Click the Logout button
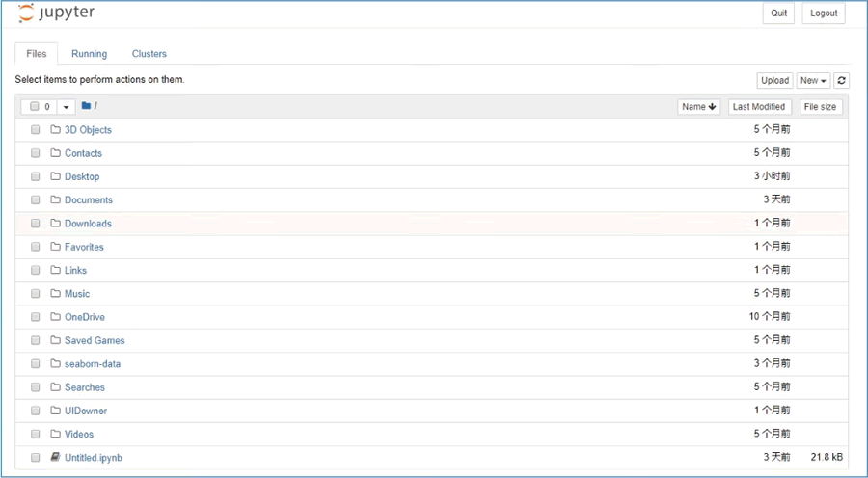 [x=824, y=13]
